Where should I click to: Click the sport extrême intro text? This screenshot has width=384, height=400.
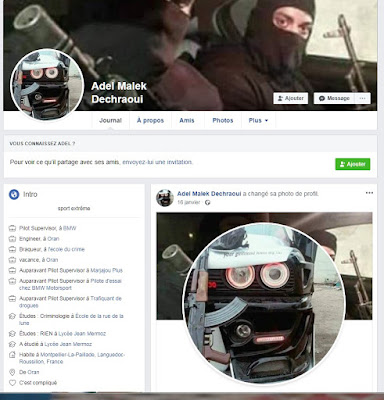(x=74, y=208)
